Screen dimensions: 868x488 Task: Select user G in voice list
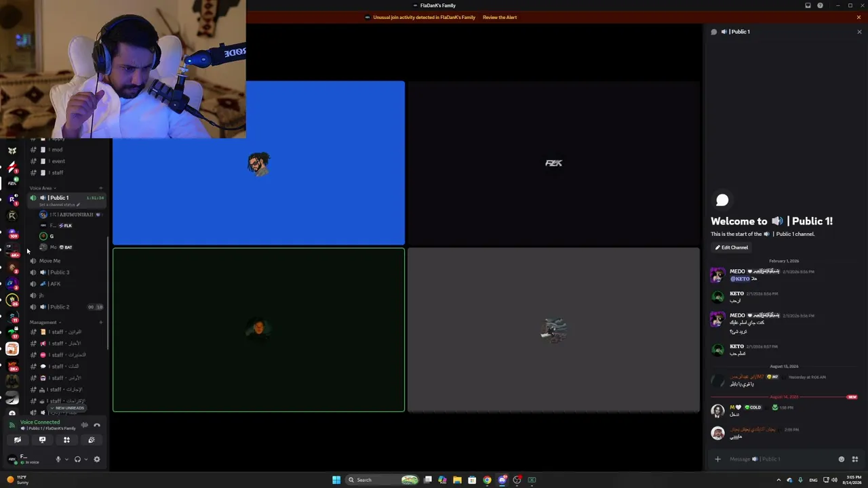(x=71, y=236)
